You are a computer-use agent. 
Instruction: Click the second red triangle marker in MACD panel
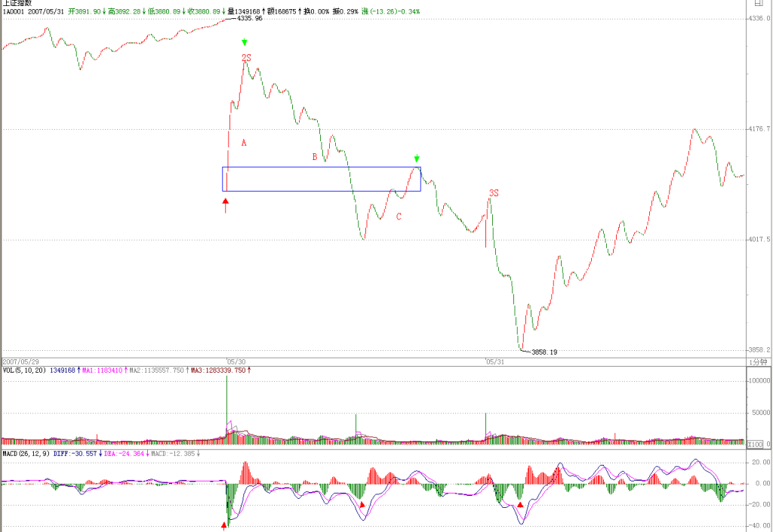[520, 504]
